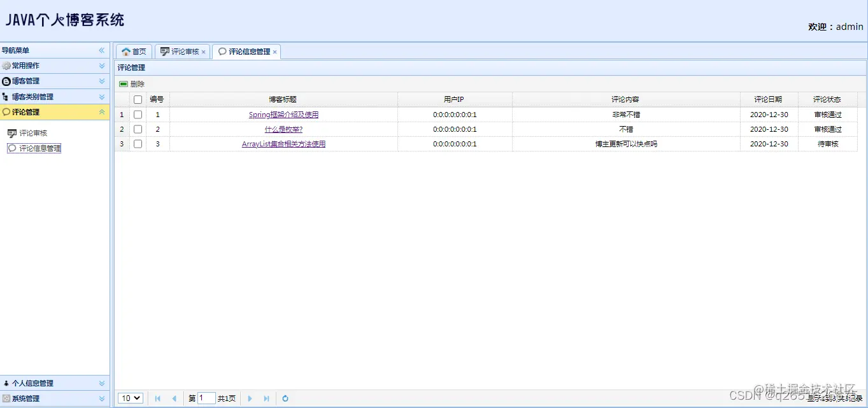Click the gear icon beside 常用操作
The image size is (868, 408).
[6, 66]
